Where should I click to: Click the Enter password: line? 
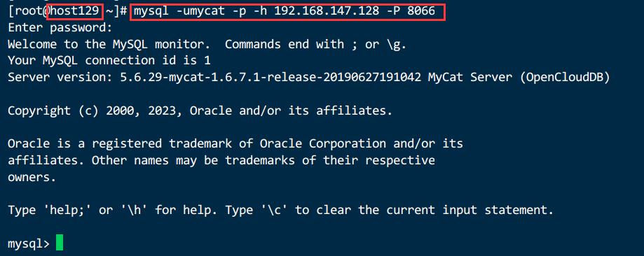click(x=60, y=28)
